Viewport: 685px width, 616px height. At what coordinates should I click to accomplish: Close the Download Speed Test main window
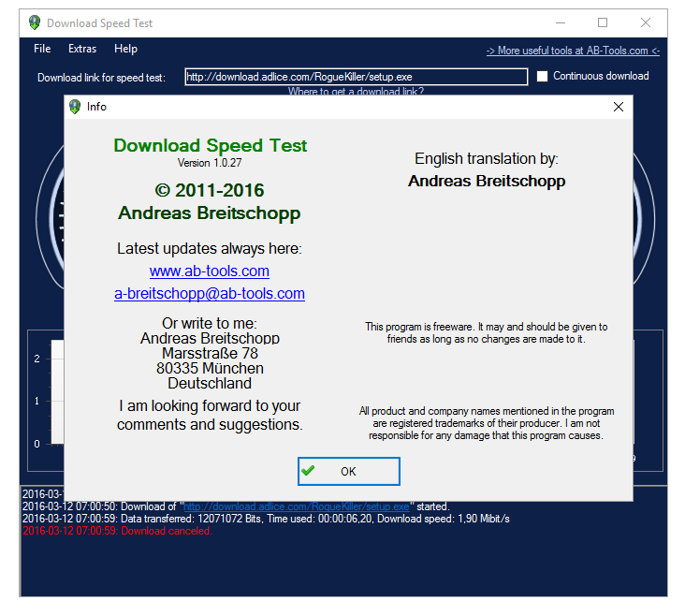point(646,22)
